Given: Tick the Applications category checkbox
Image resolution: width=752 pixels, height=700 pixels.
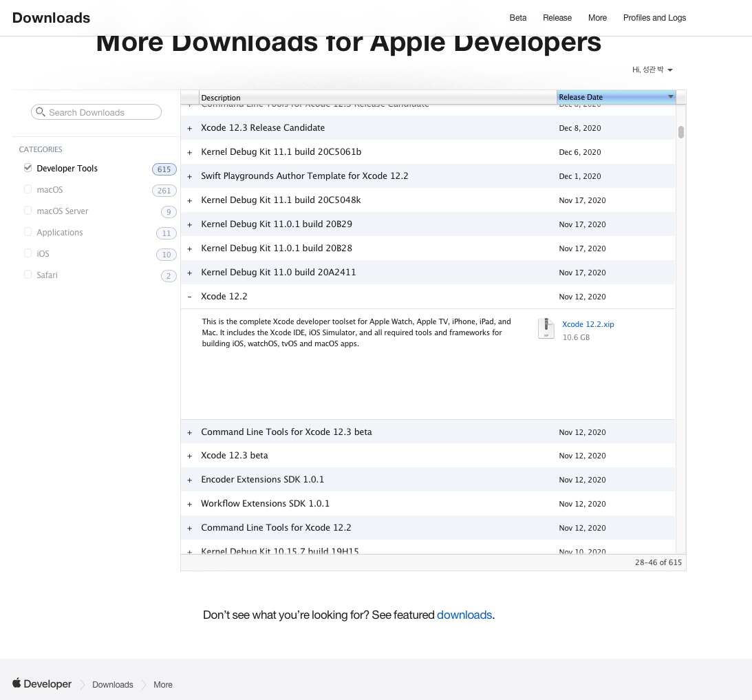Looking at the screenshot, I should [x=28, y=232].
